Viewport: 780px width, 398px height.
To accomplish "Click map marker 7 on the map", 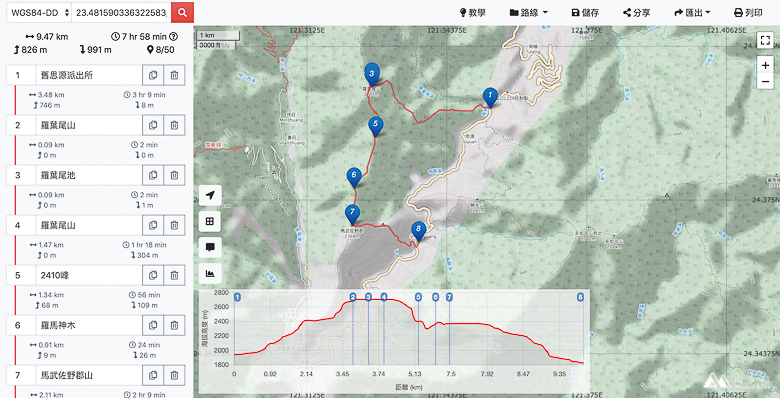I will [352, 214].
